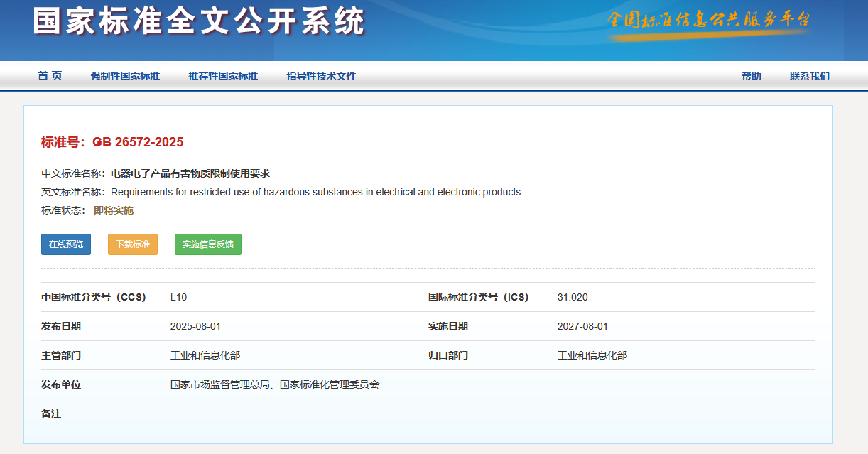Click the 实施信息反馈 button
The height and width of the screenshot is (454, 868).
tap(208, 244)
